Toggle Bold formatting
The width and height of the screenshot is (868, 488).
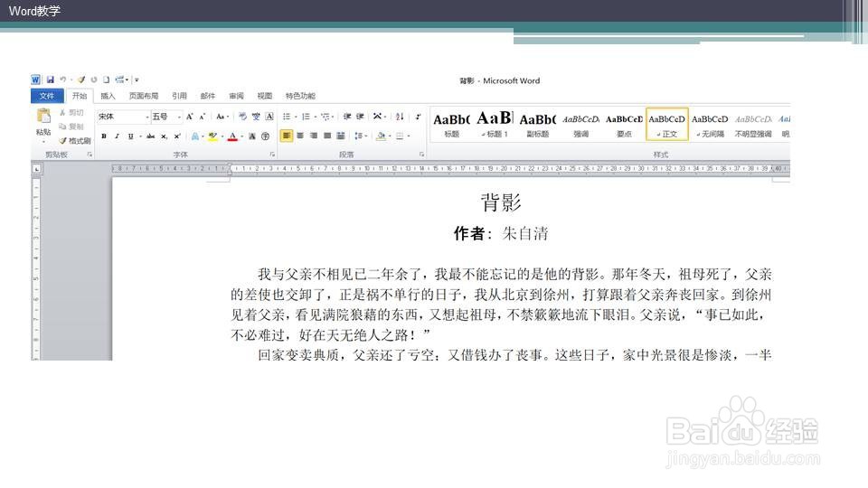pyautogui.click(x=103, y=136)
